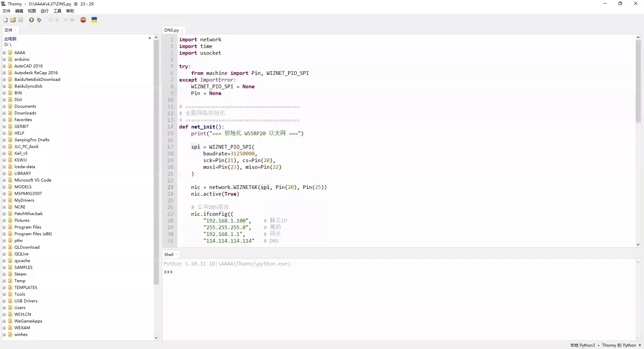The image size is (644, 349).
Task: Select the USB Drivers folder
Action: [26, 301]
